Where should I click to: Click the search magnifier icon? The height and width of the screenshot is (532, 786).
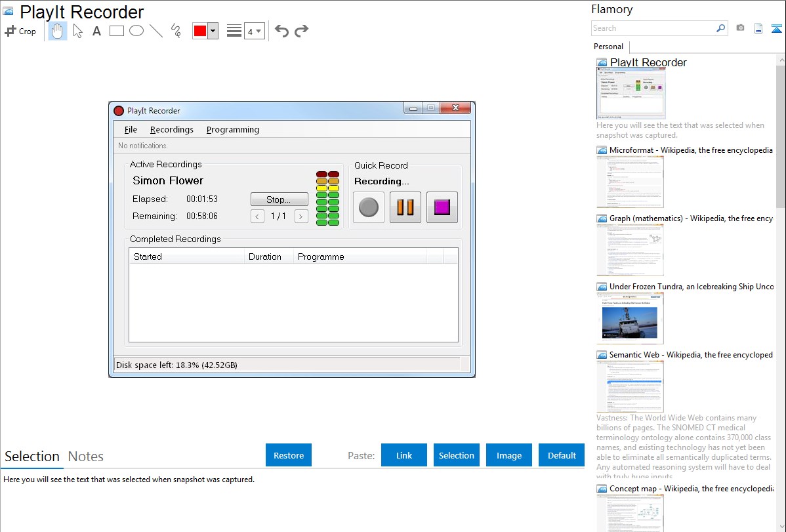(x=721, y=28)
